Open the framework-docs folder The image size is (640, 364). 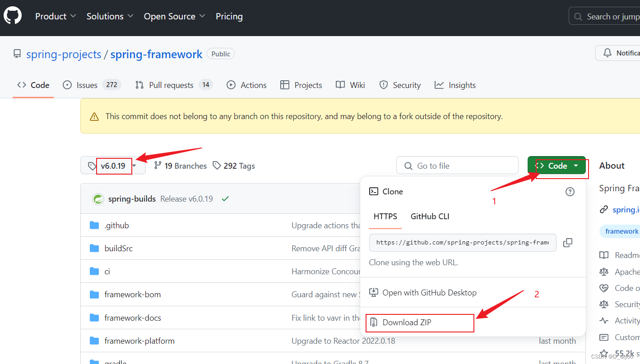pos(133,318)
